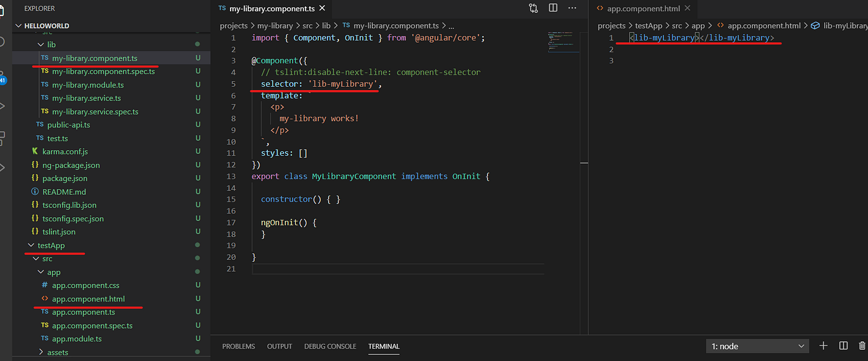
Task: Click the braces icon beside package.json
Action: point(36,178)
